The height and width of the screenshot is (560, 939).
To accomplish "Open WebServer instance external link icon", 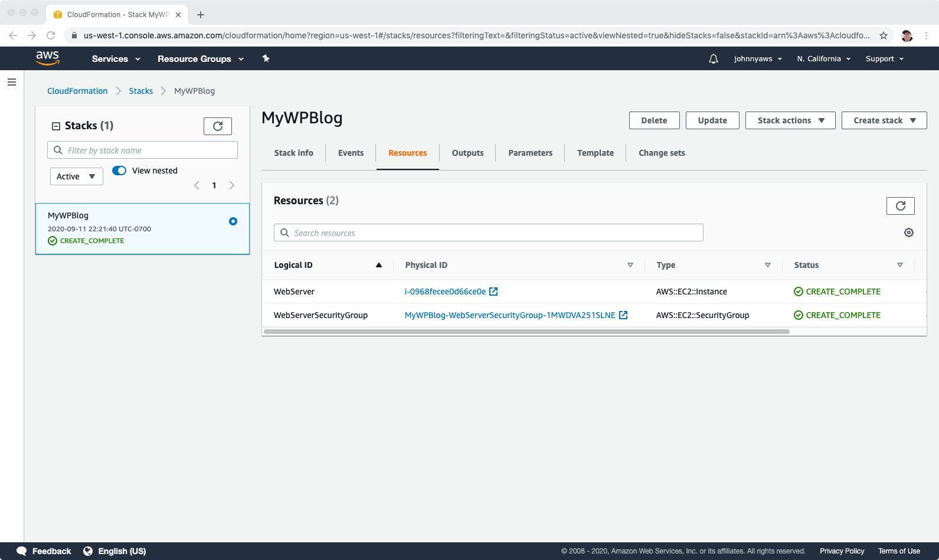I will [493, 292].
